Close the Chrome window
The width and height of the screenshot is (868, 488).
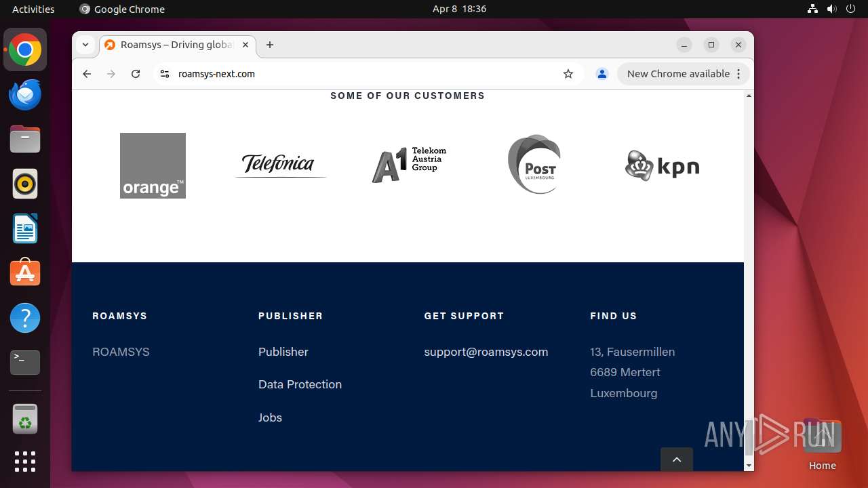coord(738,45)
